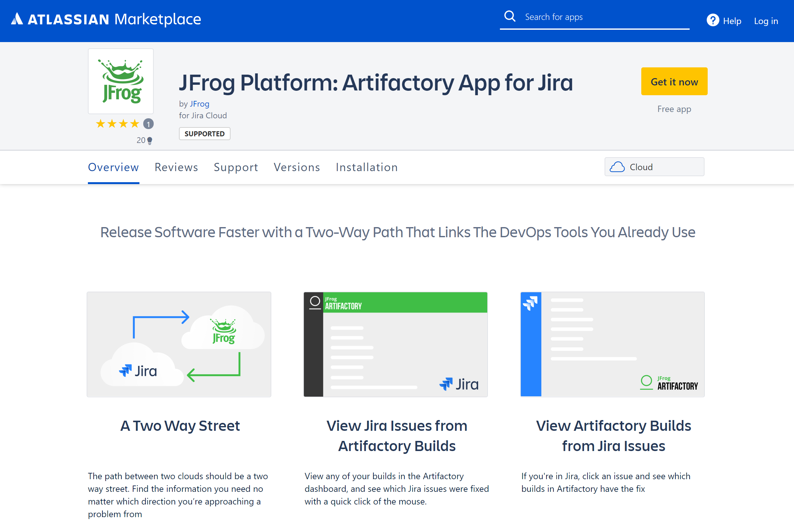The width and height of the screenshot is (794, 532).
Task: Click the JFrog app logo
Action: 121,81
